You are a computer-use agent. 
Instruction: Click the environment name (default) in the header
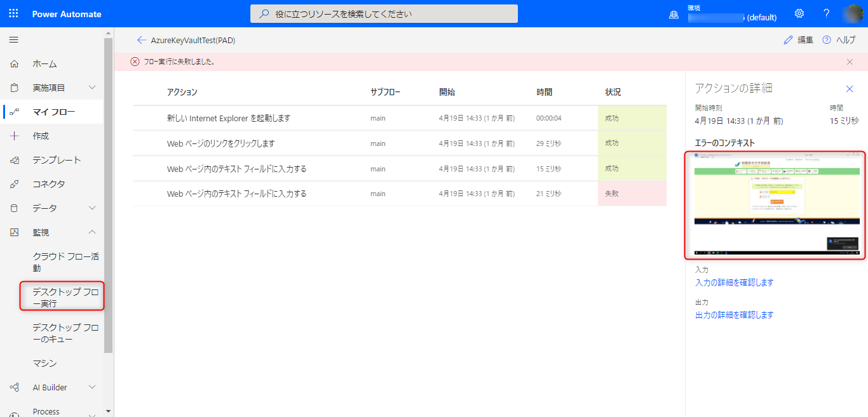tap(733, 17)
